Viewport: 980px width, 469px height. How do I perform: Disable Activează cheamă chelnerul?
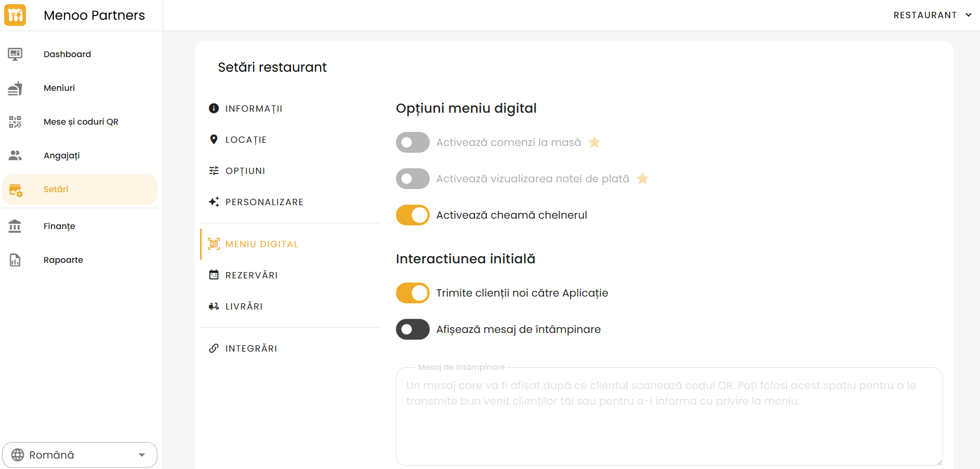coord(412,215)
